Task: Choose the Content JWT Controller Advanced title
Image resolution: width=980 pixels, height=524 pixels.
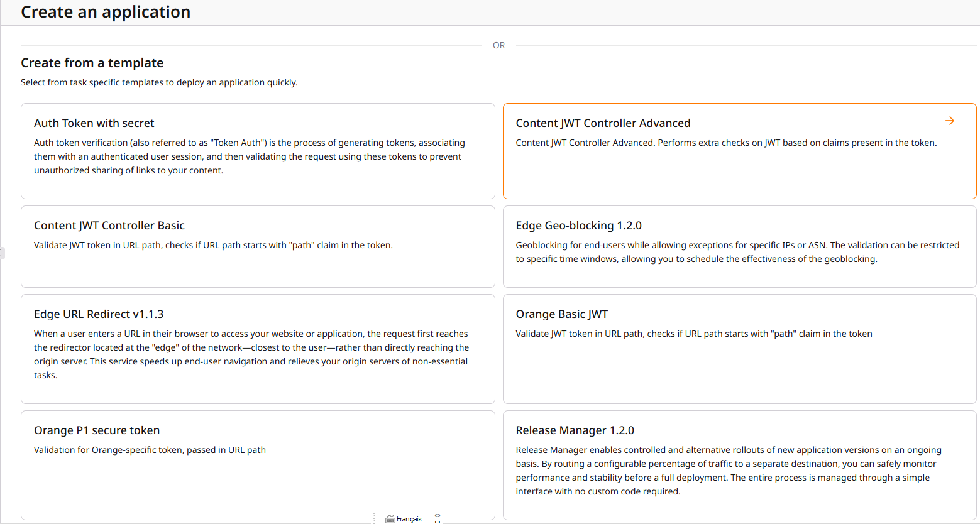Action: point(603,123)
